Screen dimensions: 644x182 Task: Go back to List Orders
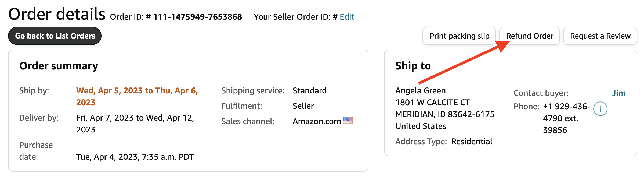click(55, 36)
